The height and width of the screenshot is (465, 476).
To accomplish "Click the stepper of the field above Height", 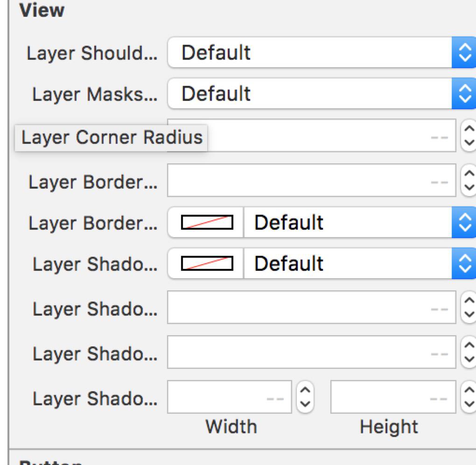I will 469,352.
